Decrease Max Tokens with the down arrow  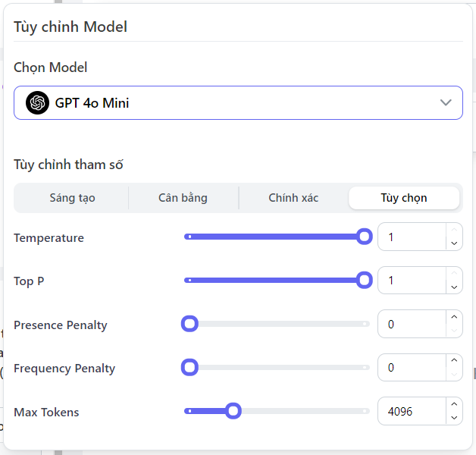click(453, 418)
